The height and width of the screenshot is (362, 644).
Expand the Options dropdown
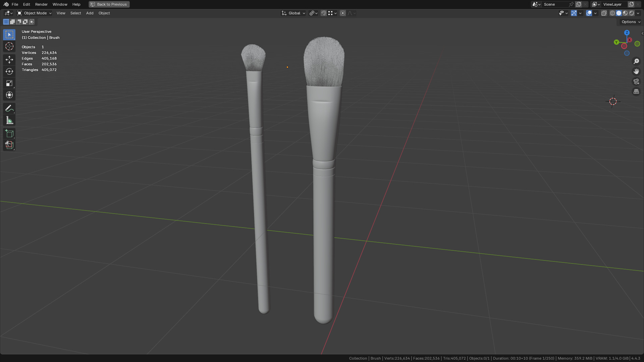(x=631, y=22)
